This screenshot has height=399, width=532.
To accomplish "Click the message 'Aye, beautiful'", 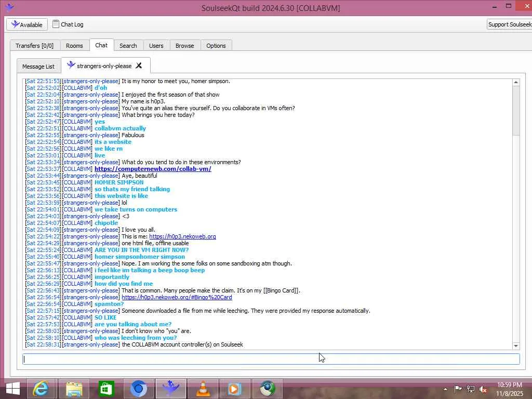I will (139, 176).
